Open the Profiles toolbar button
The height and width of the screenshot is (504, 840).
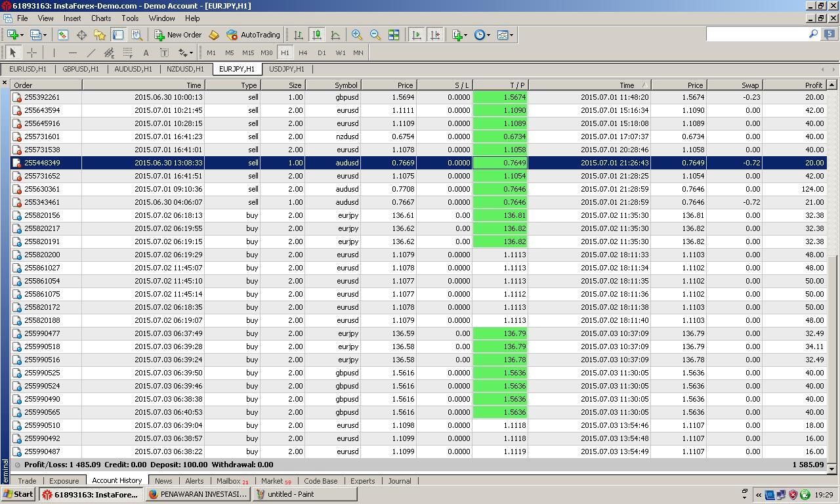[35, 35]
